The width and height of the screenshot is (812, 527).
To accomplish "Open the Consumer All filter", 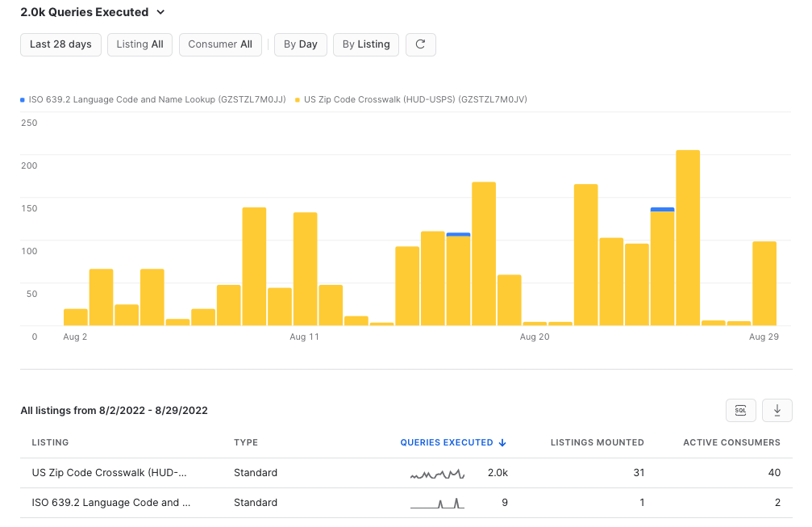I will pos(220,44).
